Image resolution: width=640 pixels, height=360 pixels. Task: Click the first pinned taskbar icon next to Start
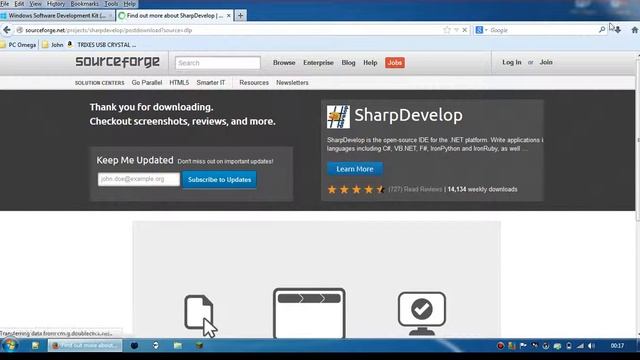coord(36,346)
